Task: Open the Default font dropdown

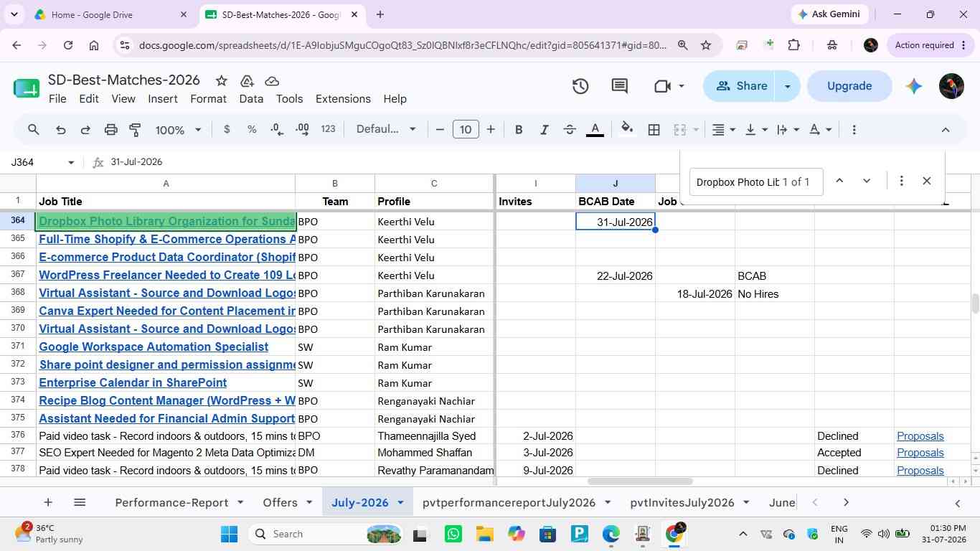Action: point(386,129)
